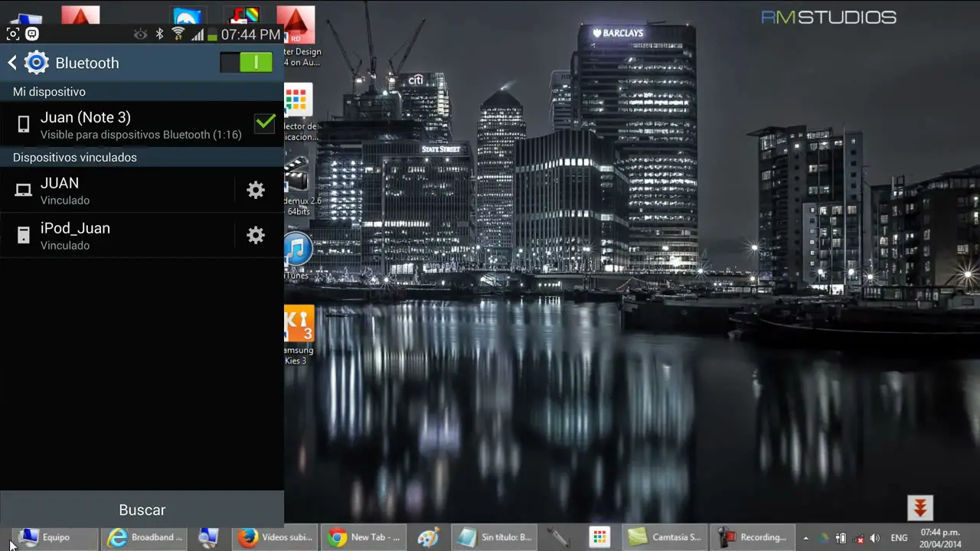The image size is (980, 551).
Task: Open Firefox from the taskbar
Action: pos(276,537)
